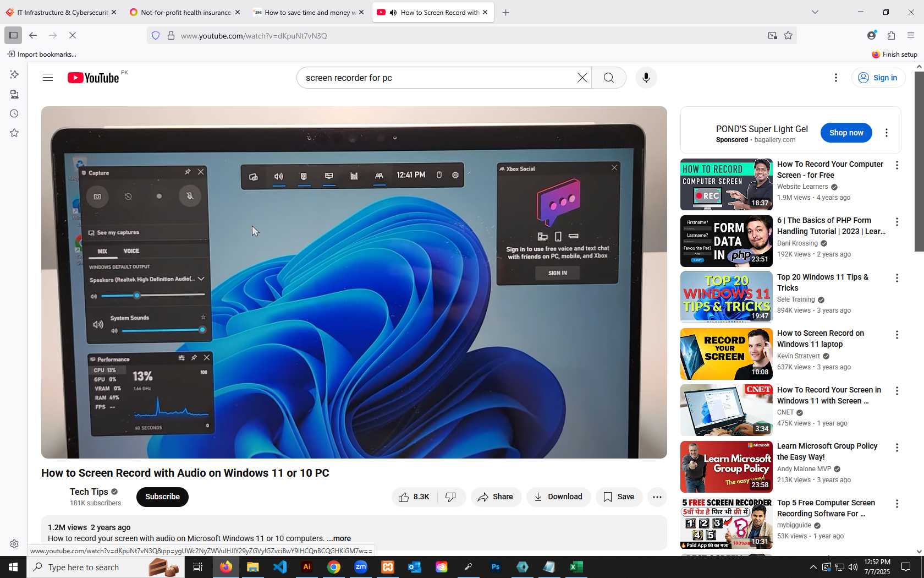Open the sidebar Bookmarks star icon
The height and width of the screenshot is (578, 924).
click(x=14, y=133)
